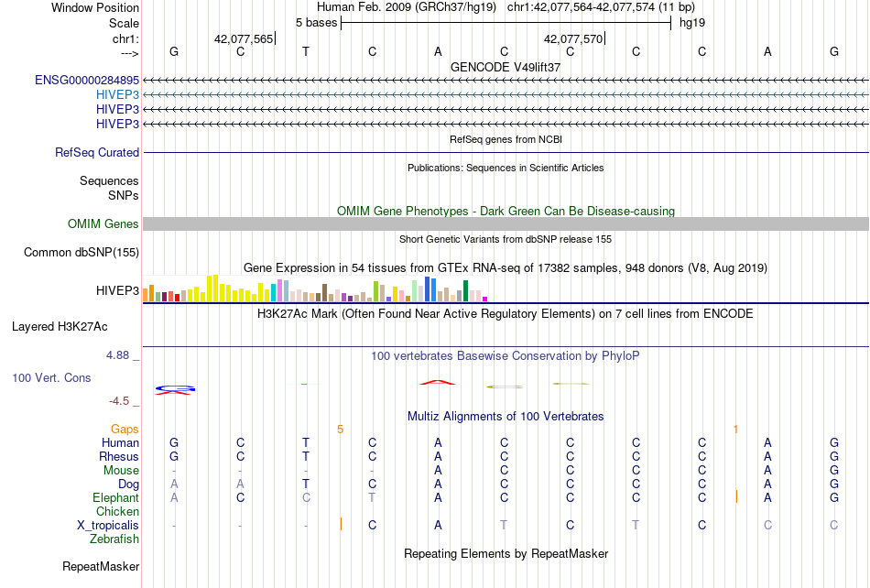Viewport: 870px width, 588px height.
Task: Click the Zebrafish species label
Action: [x=114, y=539]
